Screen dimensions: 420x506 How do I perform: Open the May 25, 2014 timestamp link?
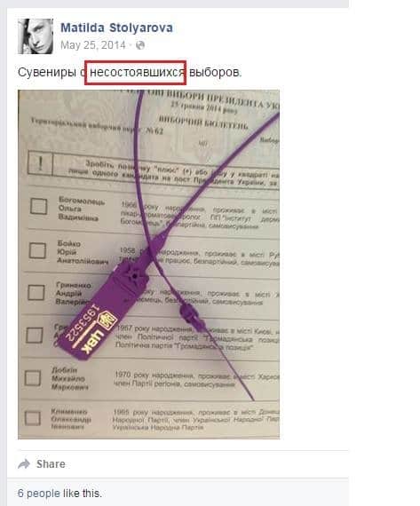(93, 45)
